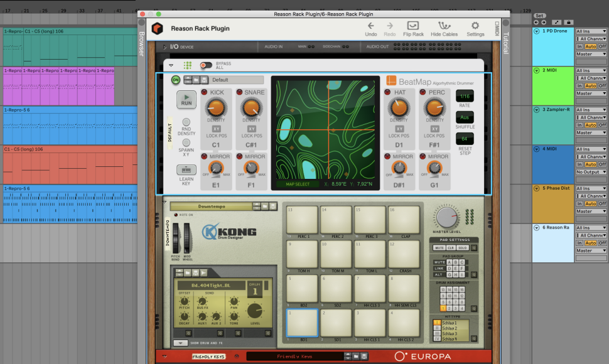Click the Flip Rack icon
609x364 pixels.
point(413,25)
